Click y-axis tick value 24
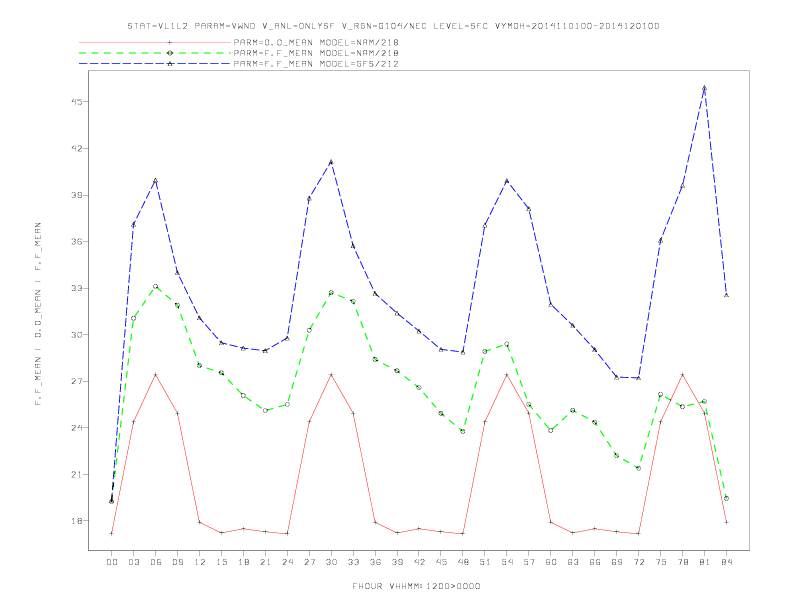792x612 pixels. coord(76,428)
